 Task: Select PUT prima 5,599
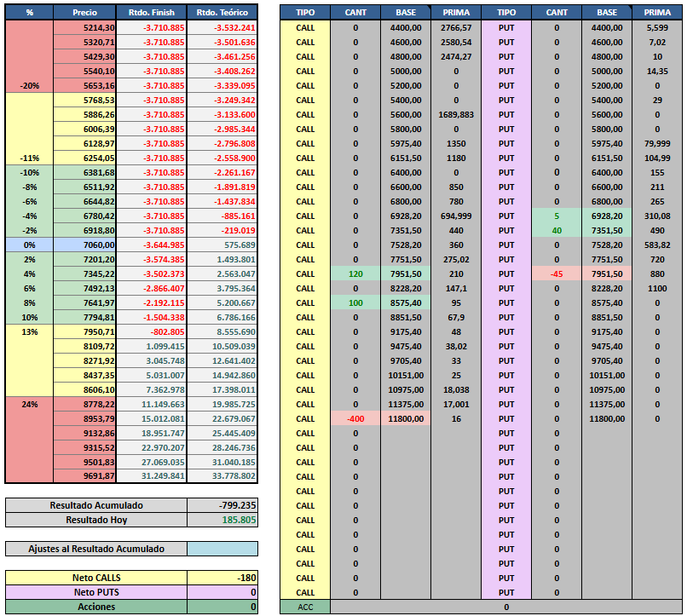(x=657, y=27)
